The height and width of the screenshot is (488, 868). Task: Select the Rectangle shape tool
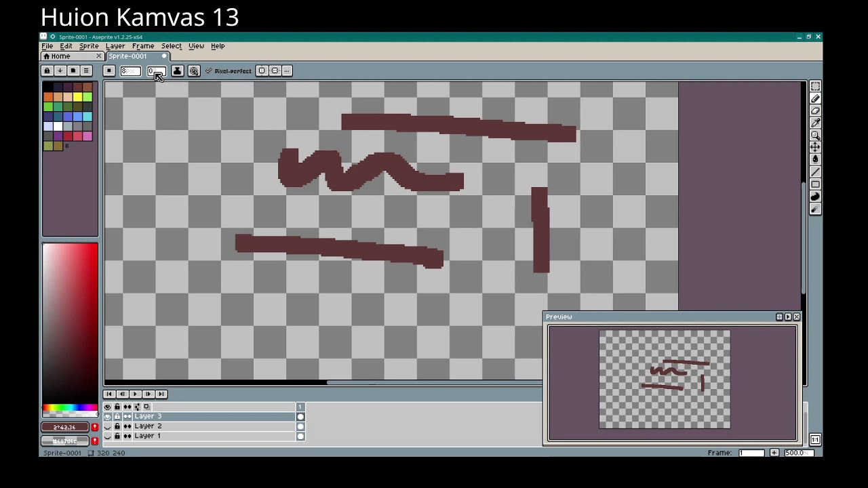point(815,184)
